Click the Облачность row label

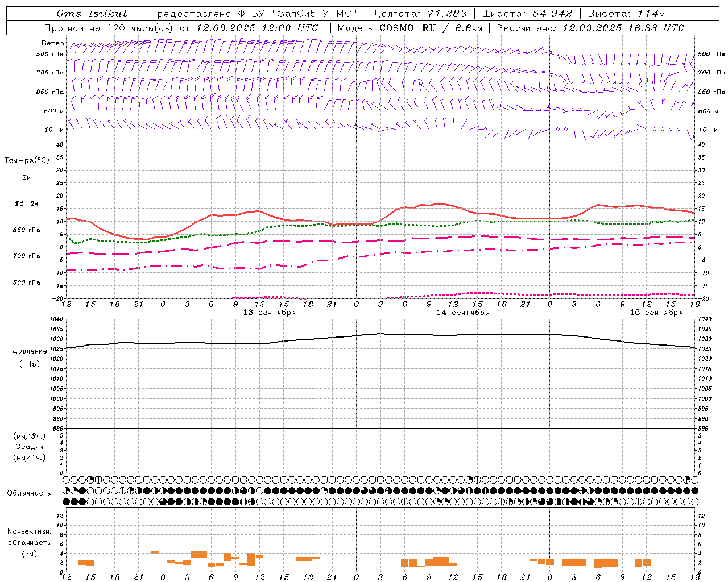(29, 493)
